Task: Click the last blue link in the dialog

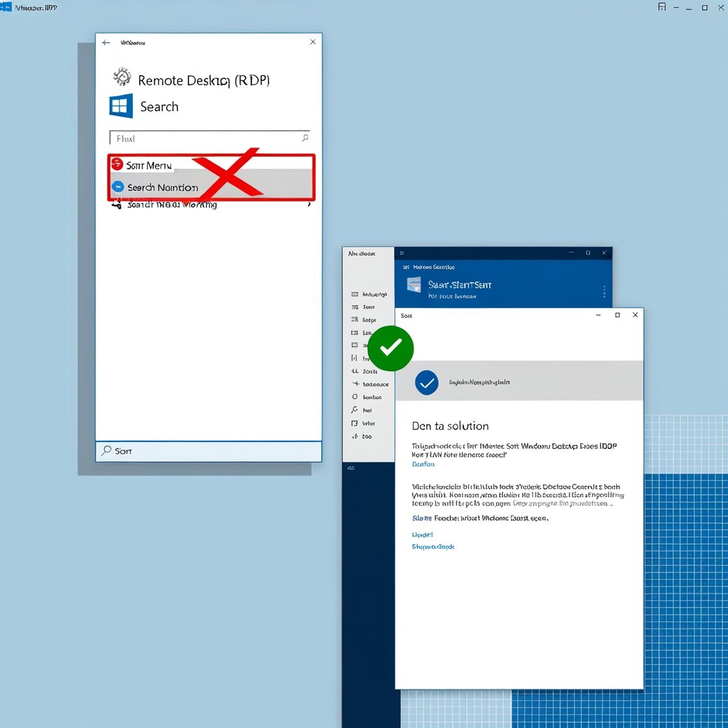Action: (x=433, y=547)
